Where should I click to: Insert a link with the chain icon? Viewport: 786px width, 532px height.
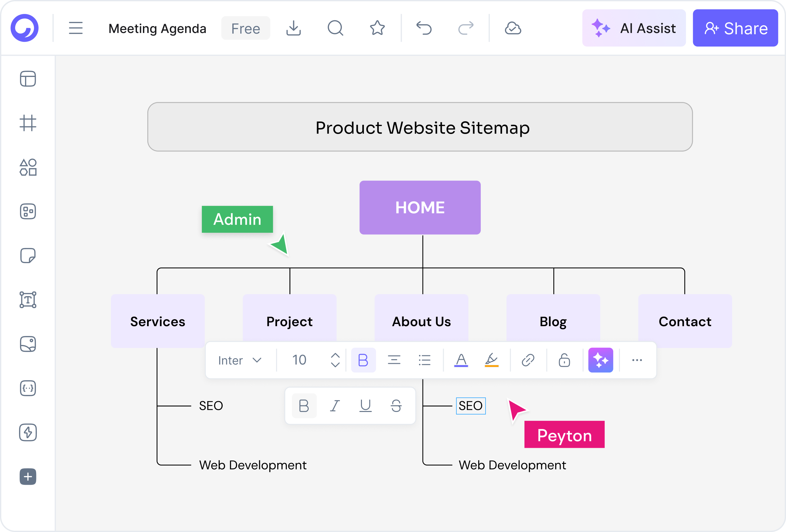point(528,360)
